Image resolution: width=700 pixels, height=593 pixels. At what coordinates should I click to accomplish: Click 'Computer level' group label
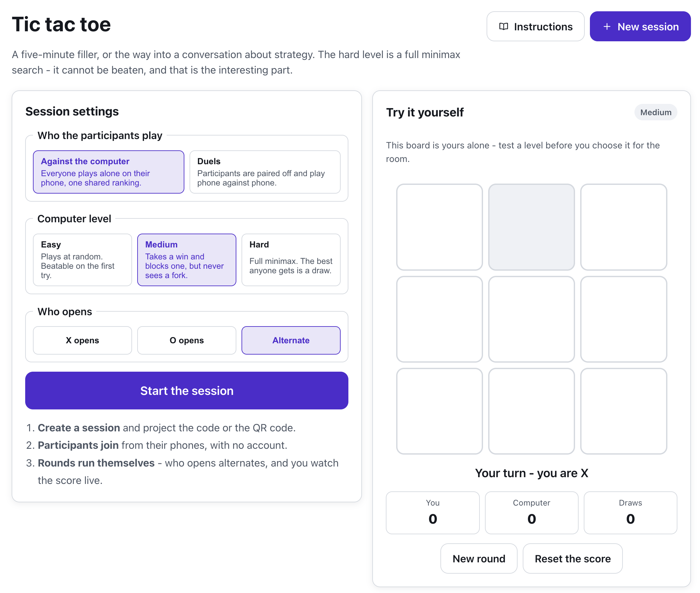click(74, 219)
